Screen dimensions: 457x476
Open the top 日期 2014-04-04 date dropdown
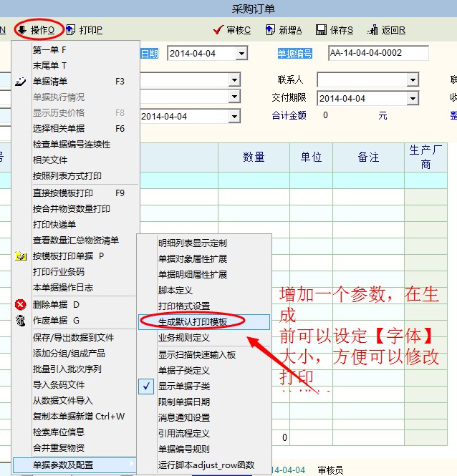pos(241,54)
